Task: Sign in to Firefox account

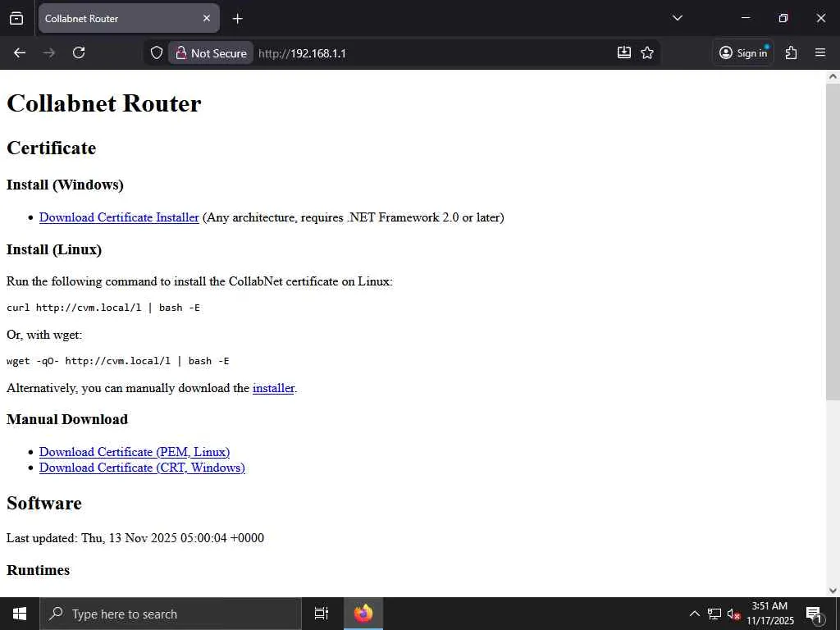Action: coord(743,52)
